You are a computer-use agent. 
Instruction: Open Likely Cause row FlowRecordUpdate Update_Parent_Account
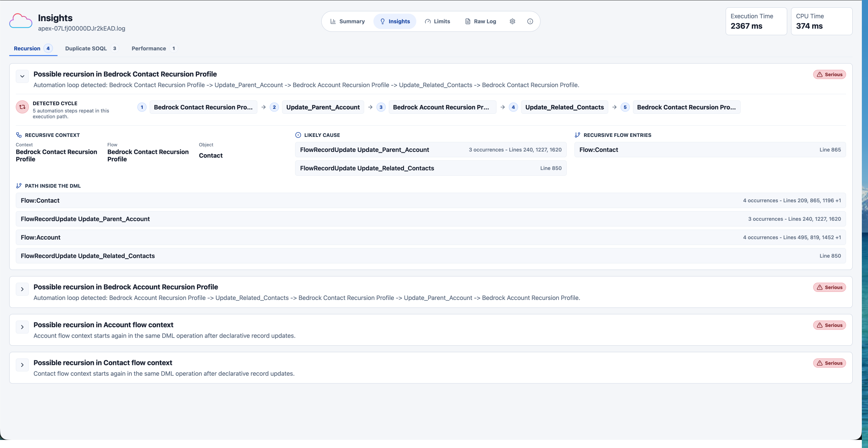pos(431,150)
